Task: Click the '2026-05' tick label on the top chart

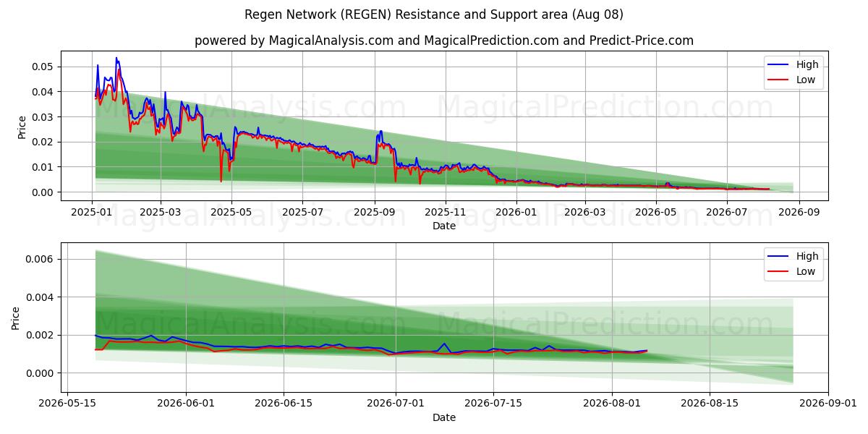Action: [x=655, y=212]
